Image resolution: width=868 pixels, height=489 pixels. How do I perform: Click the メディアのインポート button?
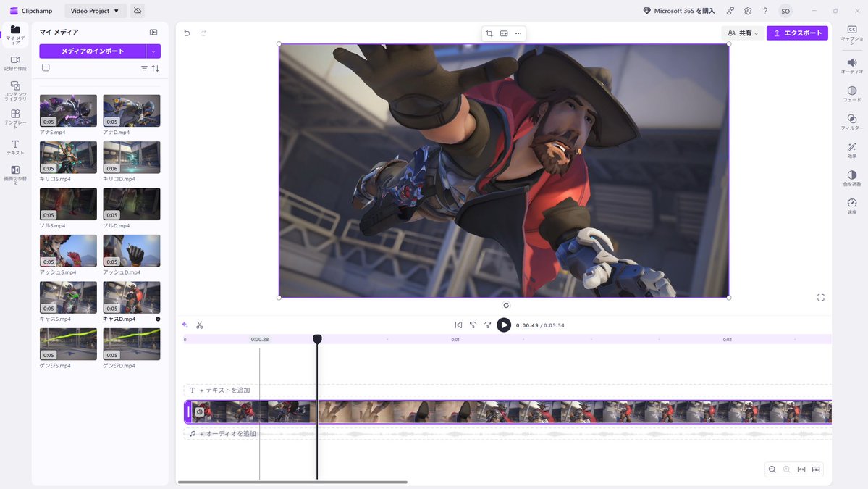[x=93, y=51]
